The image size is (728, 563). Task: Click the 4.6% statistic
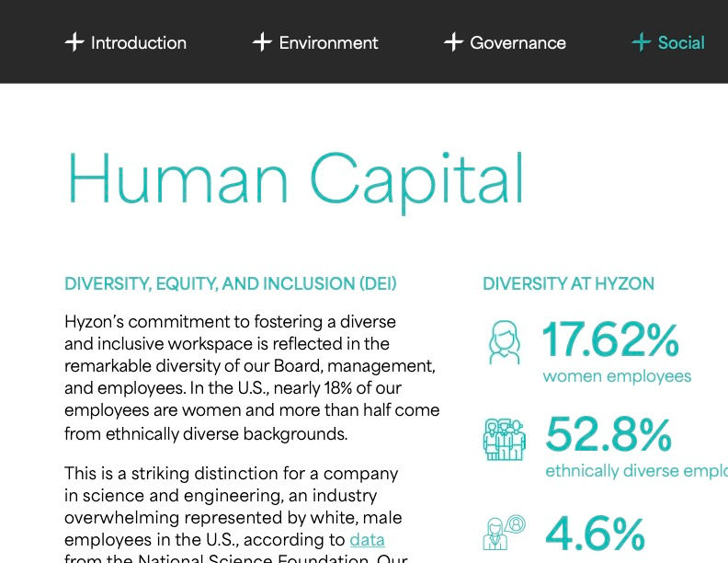click(596, 534)
